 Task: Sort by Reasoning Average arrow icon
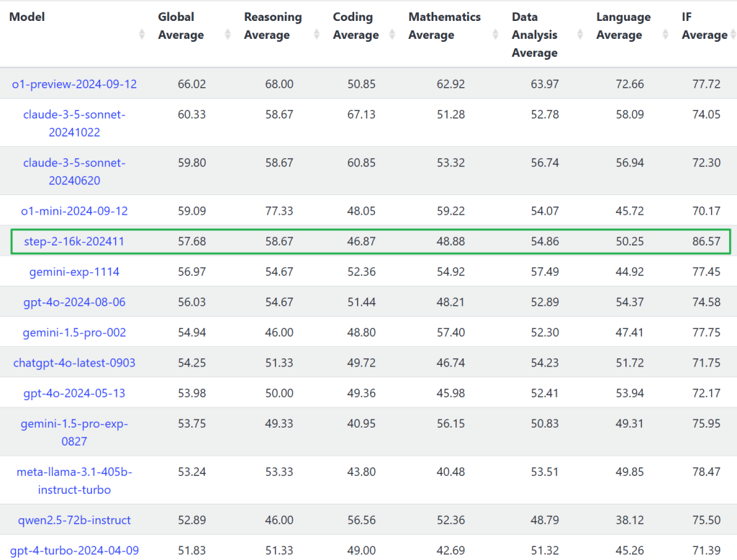317,35
